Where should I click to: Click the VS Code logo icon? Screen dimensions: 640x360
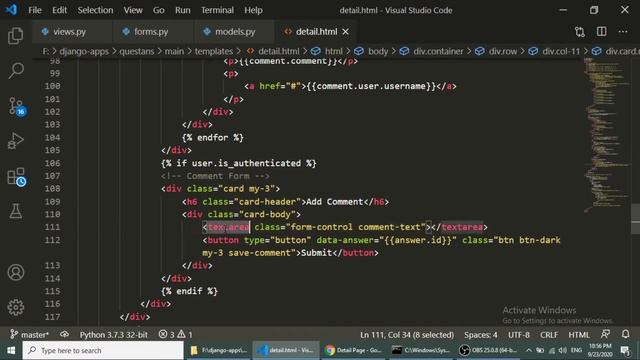point(11,9)
